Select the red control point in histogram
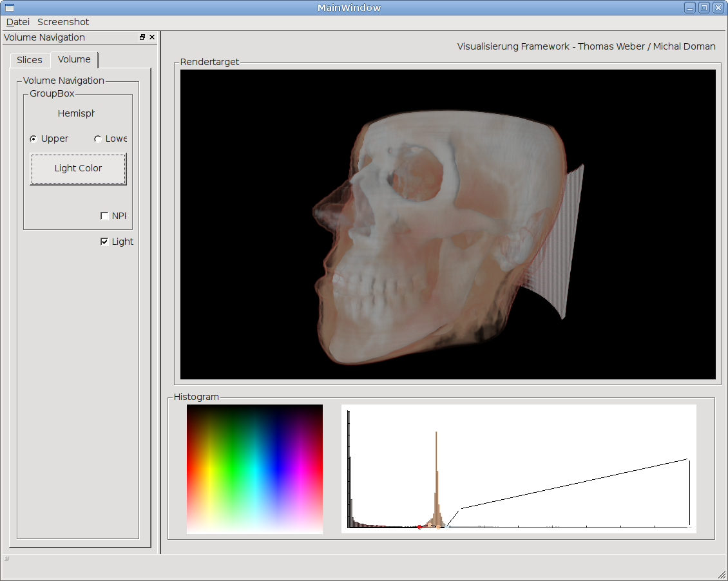The image size is (728, 581). point(419,527)
